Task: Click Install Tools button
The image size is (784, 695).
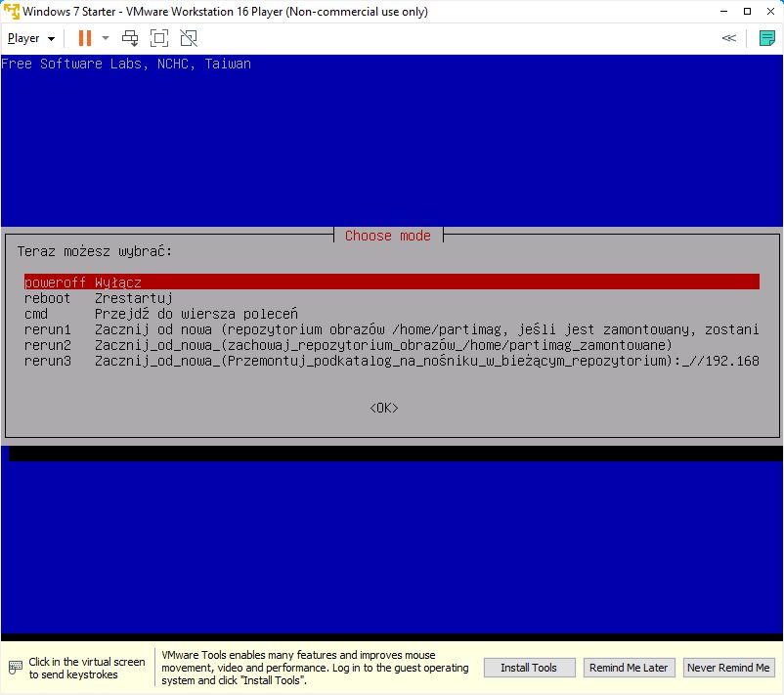Action: tap(529, 668)
